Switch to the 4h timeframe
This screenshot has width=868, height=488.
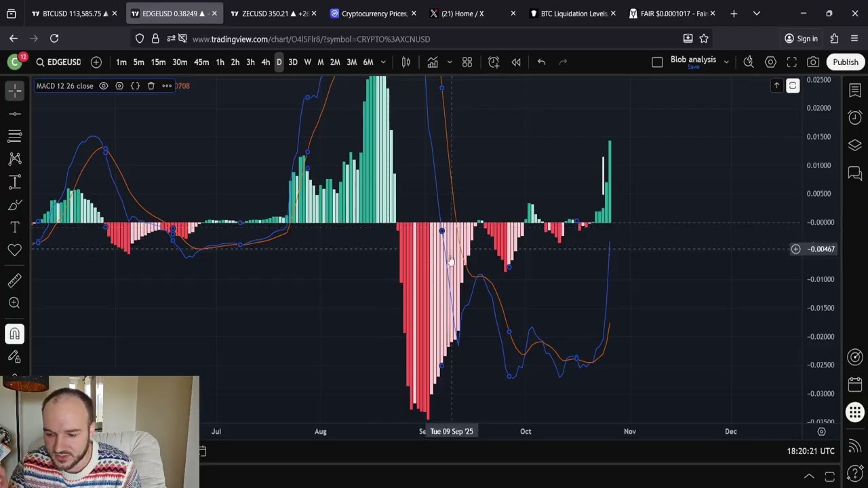[265, 62]
